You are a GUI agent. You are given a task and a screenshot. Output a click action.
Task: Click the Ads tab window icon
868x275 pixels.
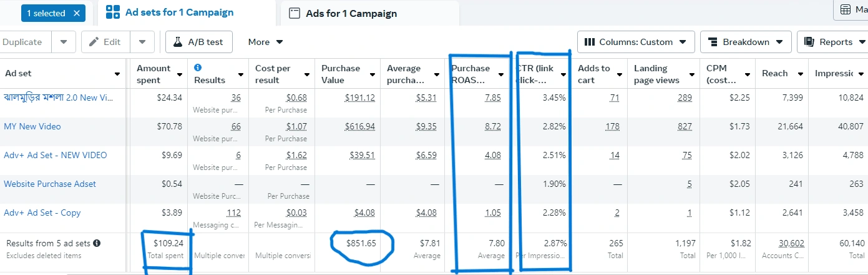tap(295, 13)
